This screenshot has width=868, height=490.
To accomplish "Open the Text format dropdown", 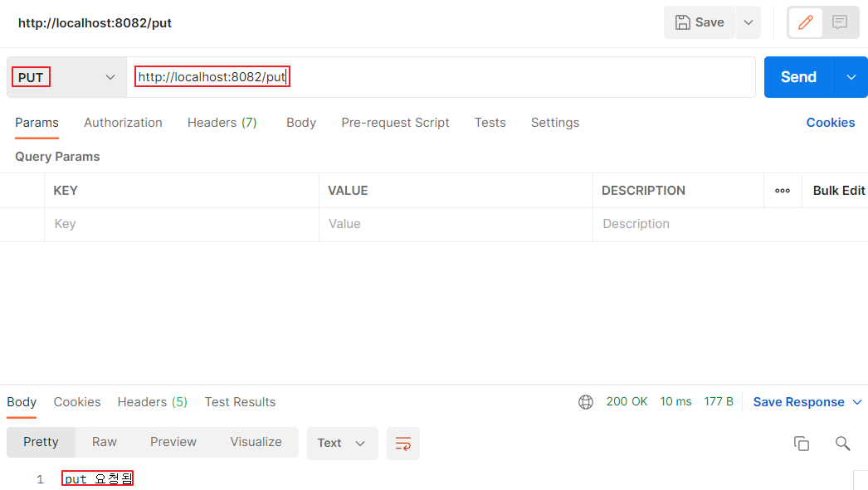I will [342, 443].
